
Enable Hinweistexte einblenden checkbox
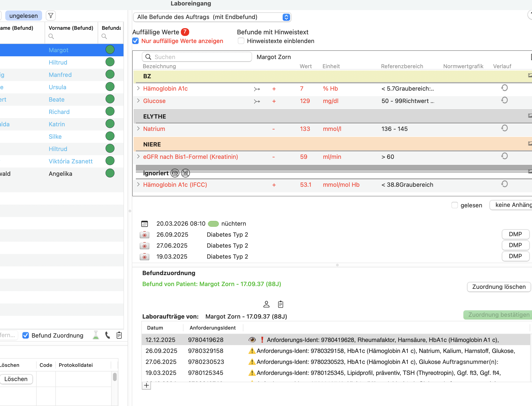241,41
